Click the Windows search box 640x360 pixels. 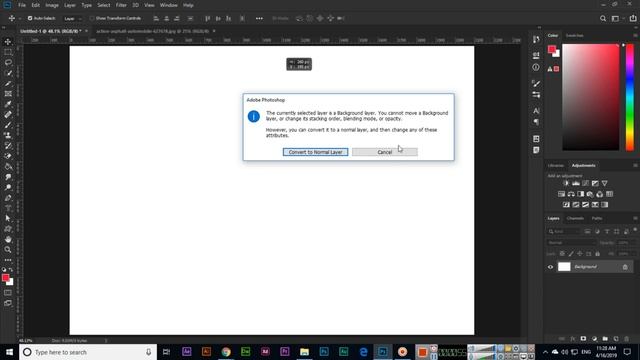pyautogui.click(x=88, y=352)
